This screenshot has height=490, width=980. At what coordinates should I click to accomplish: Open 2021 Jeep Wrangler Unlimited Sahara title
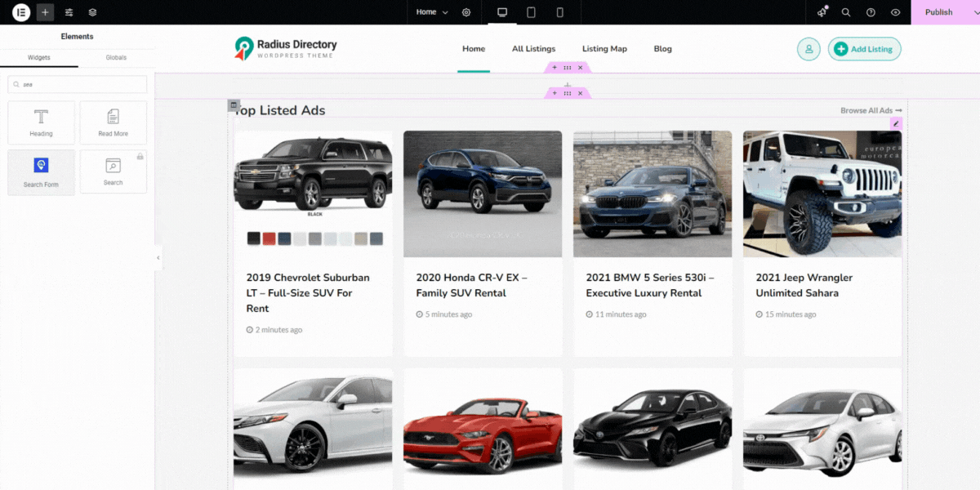coord(804,285)
